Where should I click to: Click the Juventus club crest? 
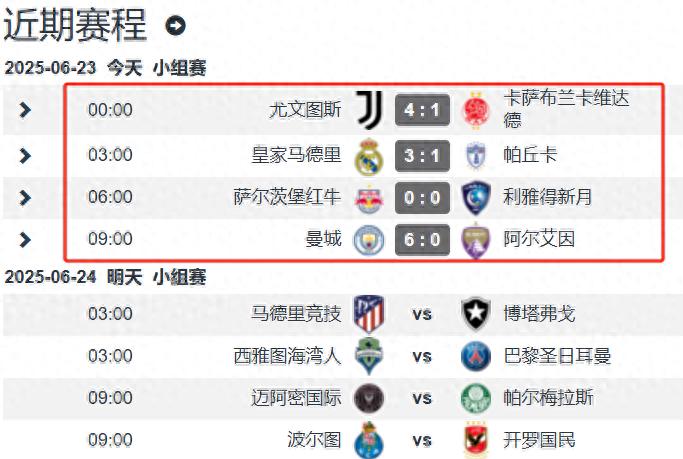pyautogui.click(x=369, y=110)
